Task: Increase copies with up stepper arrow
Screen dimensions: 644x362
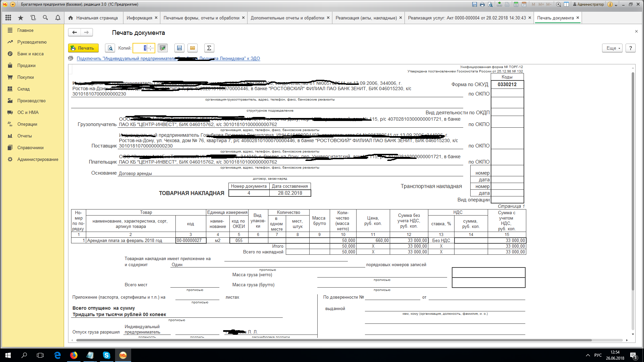Action: (x=151, y=46)
